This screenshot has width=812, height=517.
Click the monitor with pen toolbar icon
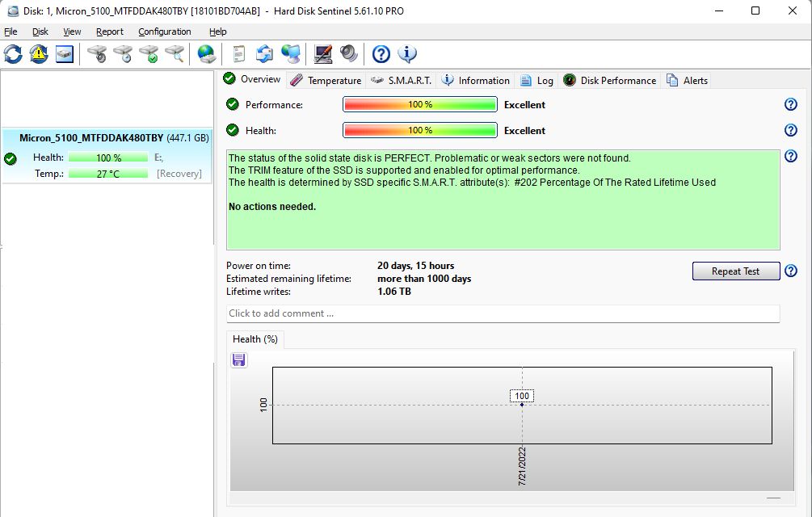point(323,54)
